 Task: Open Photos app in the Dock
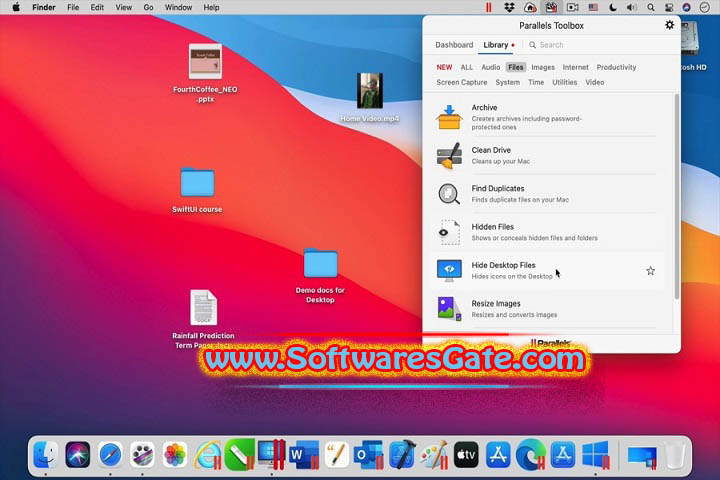(174, 455)
